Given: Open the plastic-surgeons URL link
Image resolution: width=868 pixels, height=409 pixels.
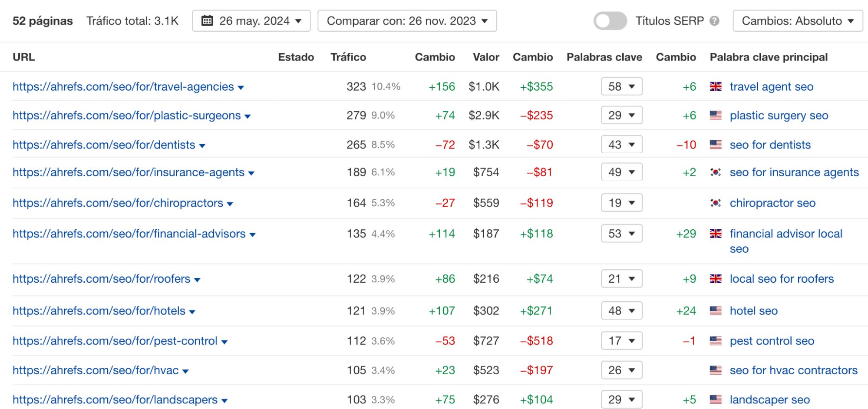Looking at the screenshot, I should point(126,115).
